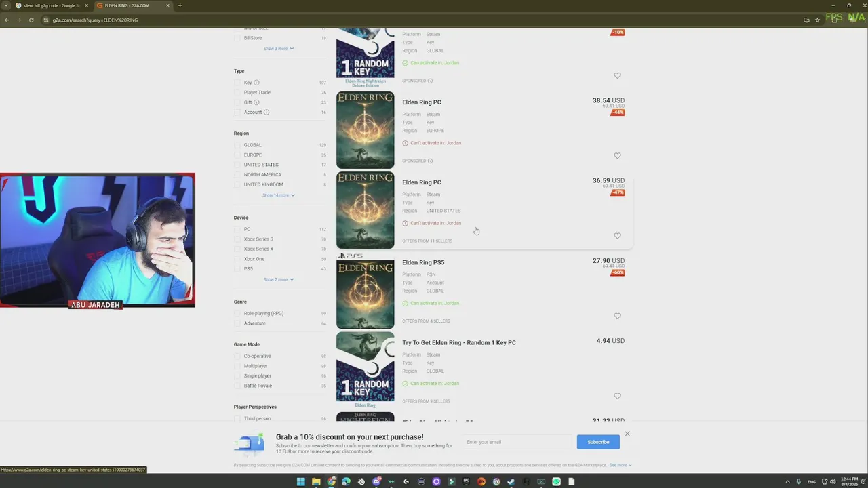Open the Elden Ring PC Europe cover image
The width and height of the screenshot is (868, 488).
(365, 130)
